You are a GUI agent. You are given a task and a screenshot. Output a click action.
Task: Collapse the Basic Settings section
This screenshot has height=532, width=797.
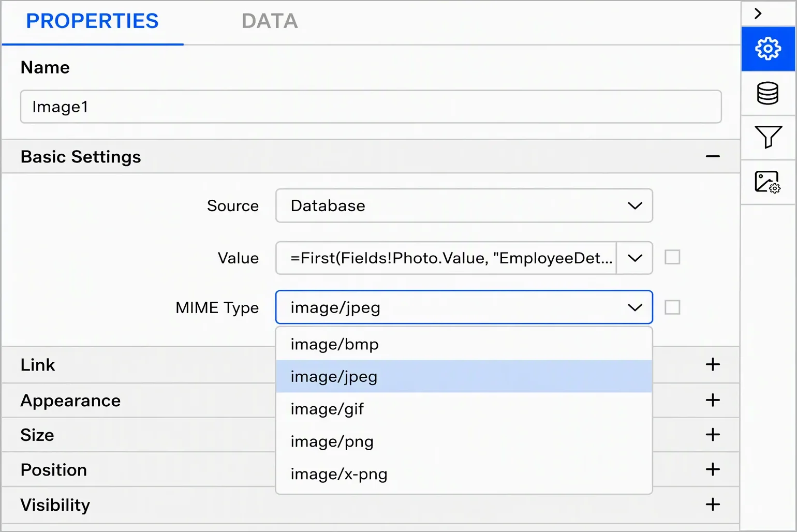point(713,156)
